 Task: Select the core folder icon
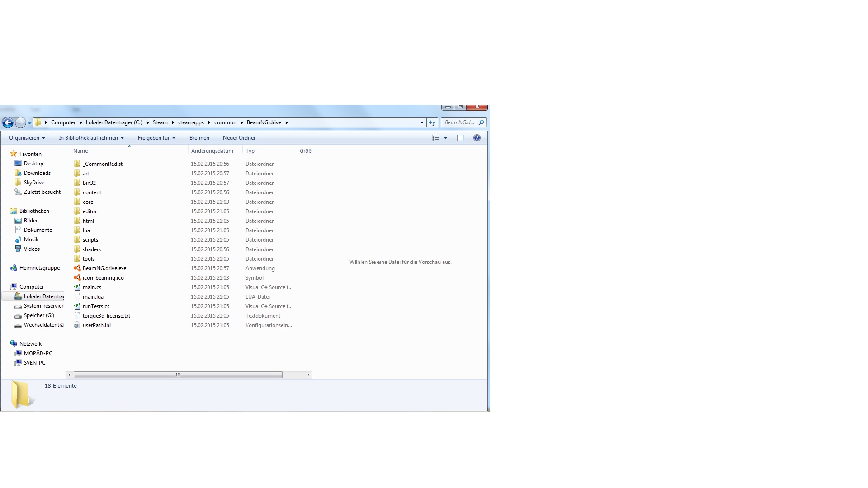click(77, 202)
